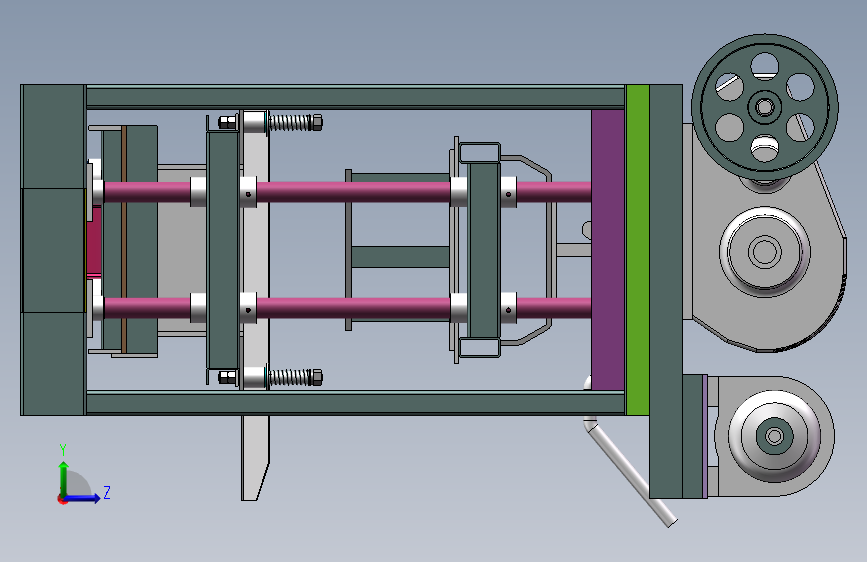Select the large six-hole spoked pulley wheel
The width and height of the screenshot is (867, 562).
765,106
